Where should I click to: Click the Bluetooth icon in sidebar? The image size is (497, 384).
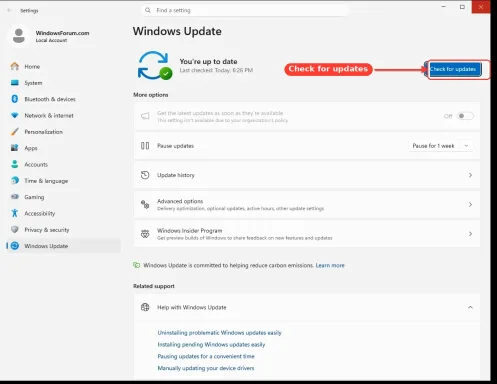15,99
